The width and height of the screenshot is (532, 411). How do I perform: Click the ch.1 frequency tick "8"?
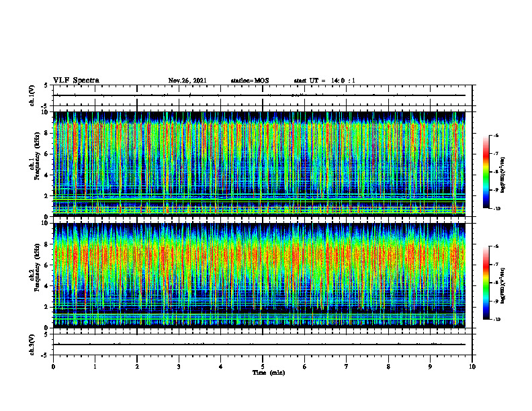coord(46,133)
